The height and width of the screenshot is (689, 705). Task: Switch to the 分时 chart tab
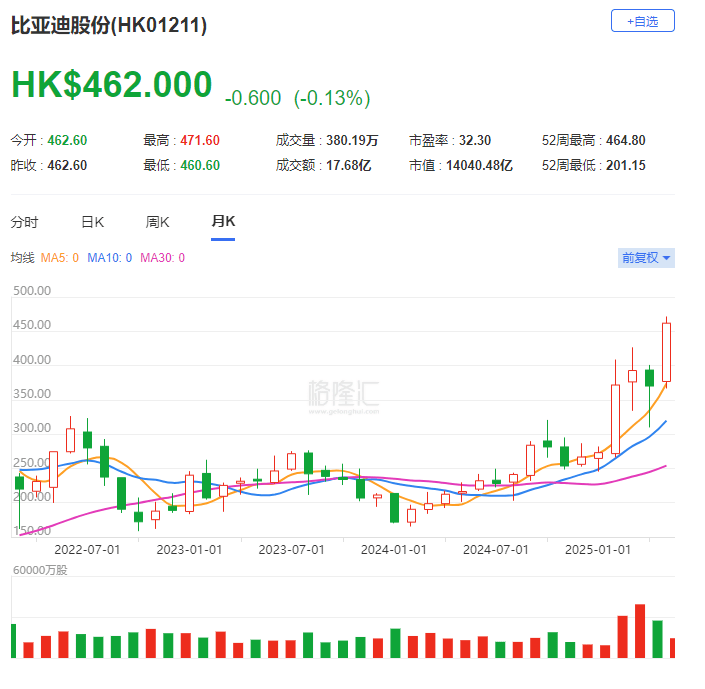24,222
